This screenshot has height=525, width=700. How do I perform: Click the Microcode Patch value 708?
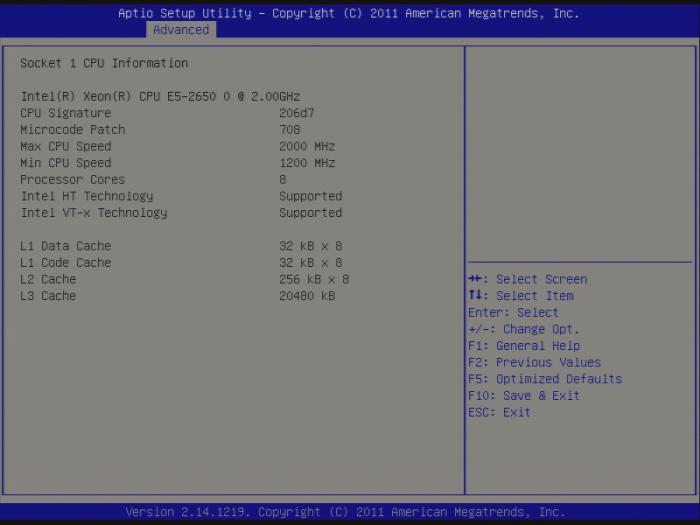(290, 130)
